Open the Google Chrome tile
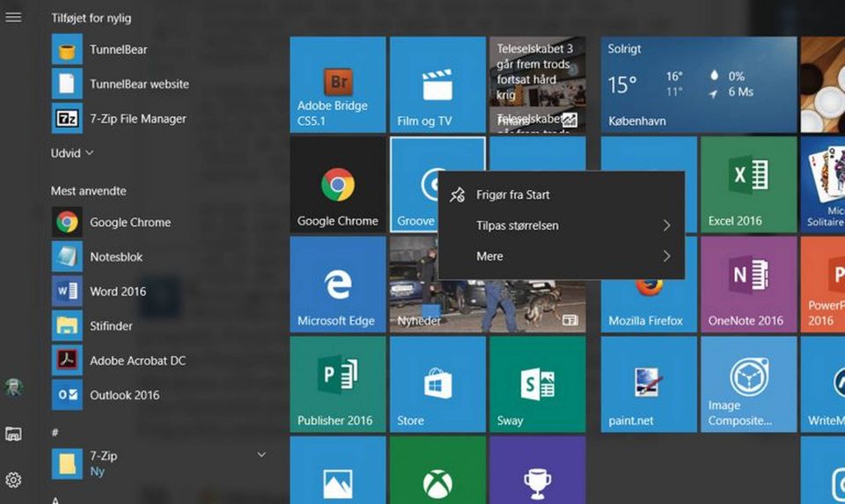Screen dimensions: 845x504 [338, 185]
